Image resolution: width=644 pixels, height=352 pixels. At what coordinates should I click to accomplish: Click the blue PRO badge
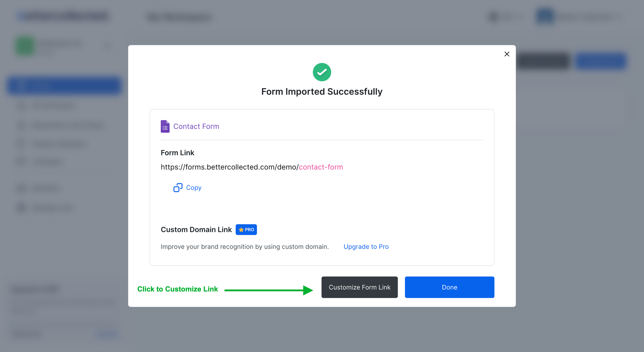pos(246,230)
